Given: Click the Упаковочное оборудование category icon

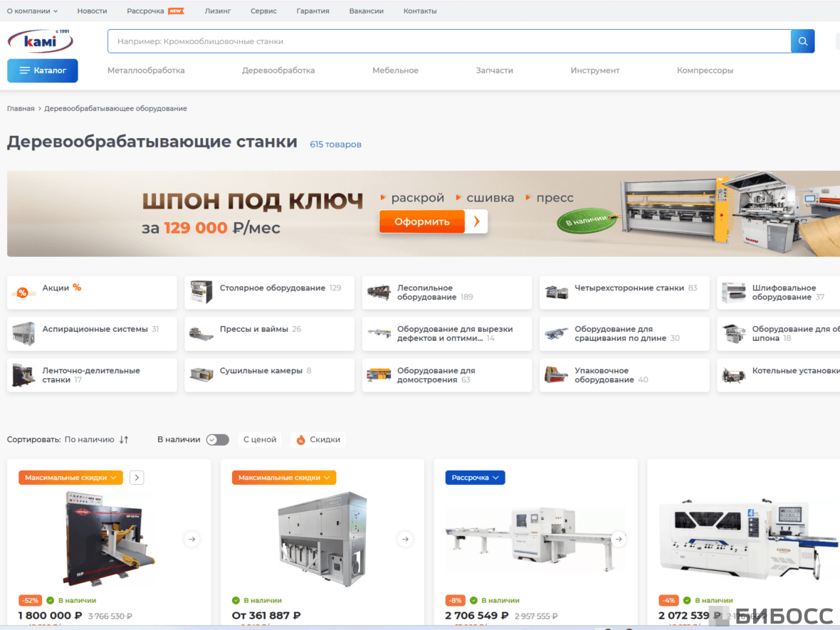Looking at the screenshot, I should 556,375.
